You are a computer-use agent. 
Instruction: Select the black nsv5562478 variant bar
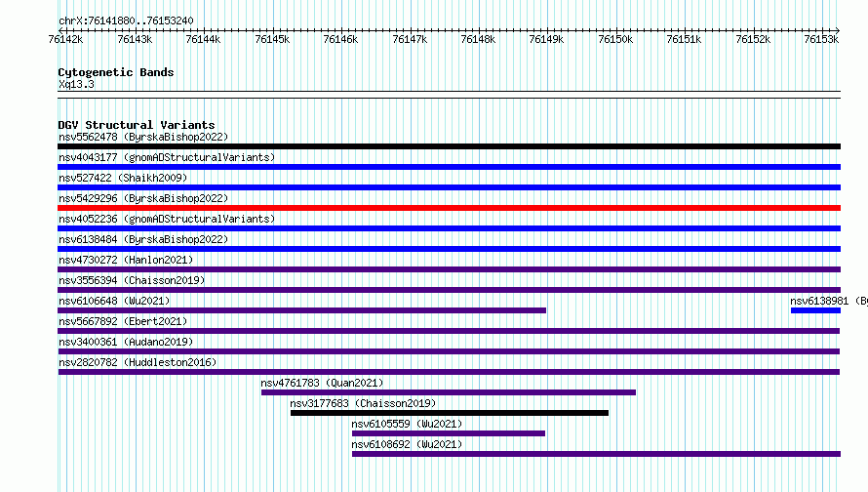(x=449, y=146)
